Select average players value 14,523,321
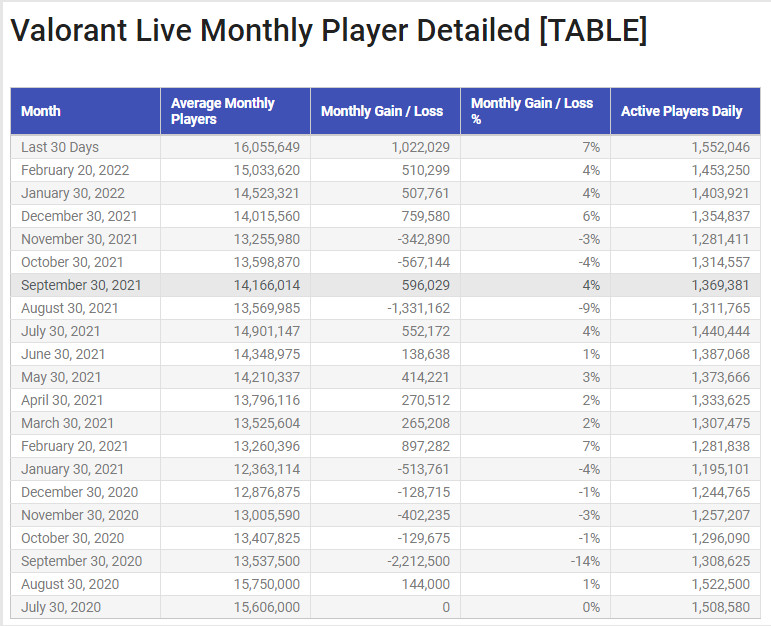Screen dimensions: 771x626 pos(267,193)
